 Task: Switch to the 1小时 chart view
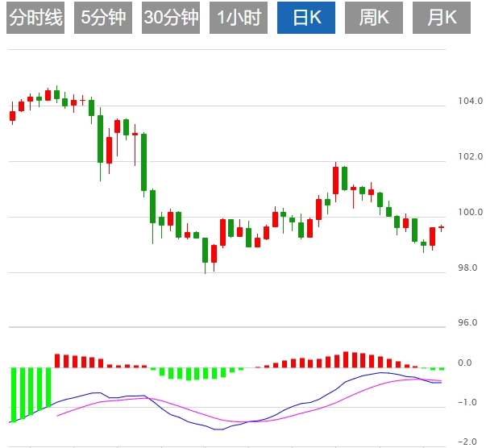tap(239, 18)
